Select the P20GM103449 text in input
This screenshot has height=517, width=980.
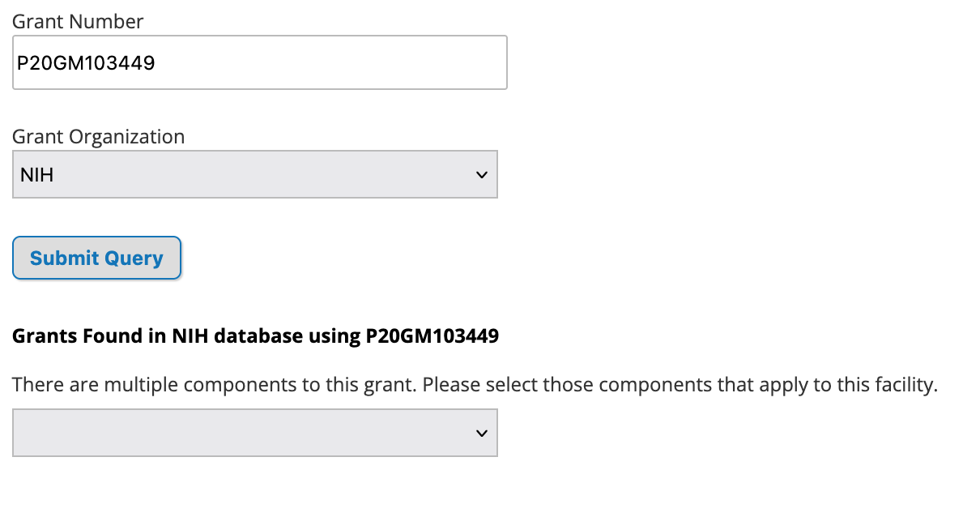[86, 62]
